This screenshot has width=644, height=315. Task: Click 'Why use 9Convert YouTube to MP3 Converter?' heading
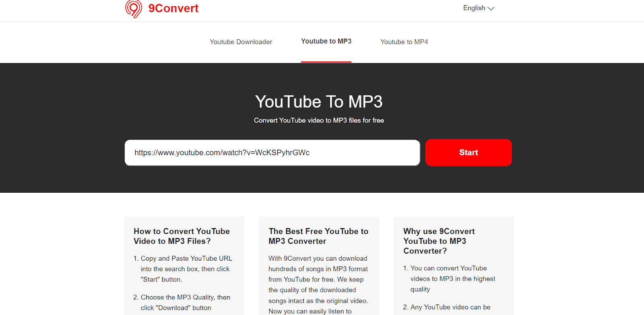[x=439, y=241]
